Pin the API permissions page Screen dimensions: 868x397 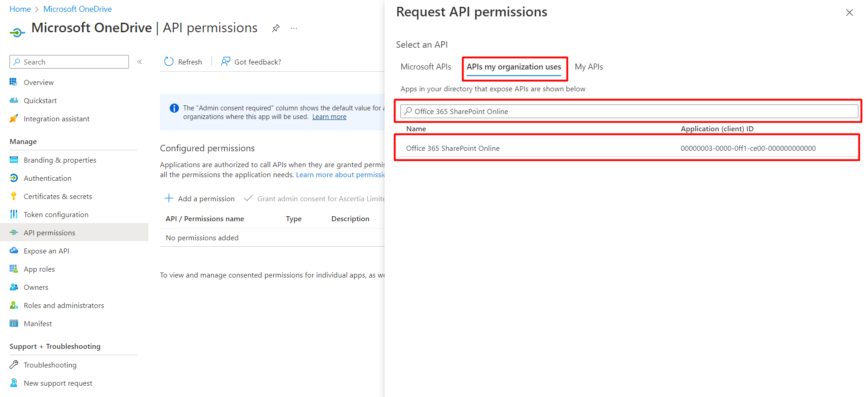276,28
